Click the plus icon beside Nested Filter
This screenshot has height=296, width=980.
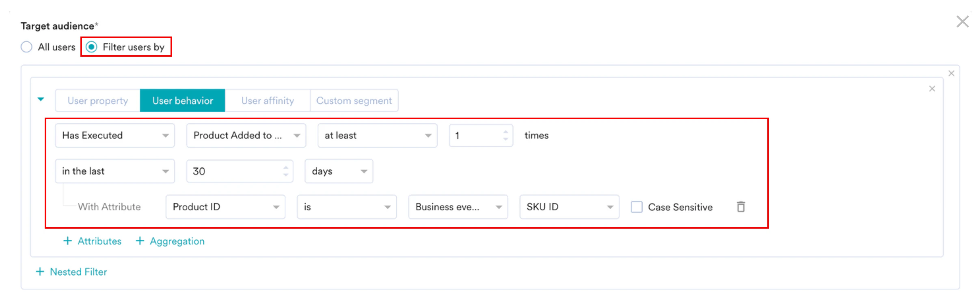click(40, 272)
